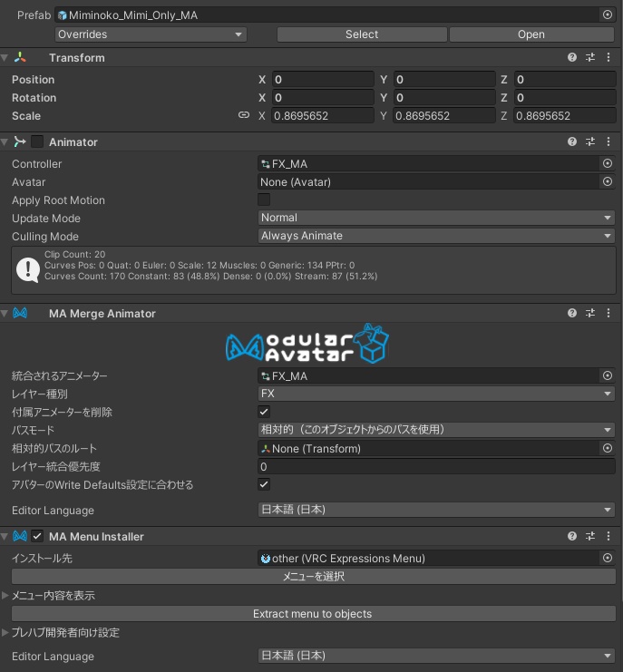Open Transform preset settings icon
623x672 pixels.
590,57
